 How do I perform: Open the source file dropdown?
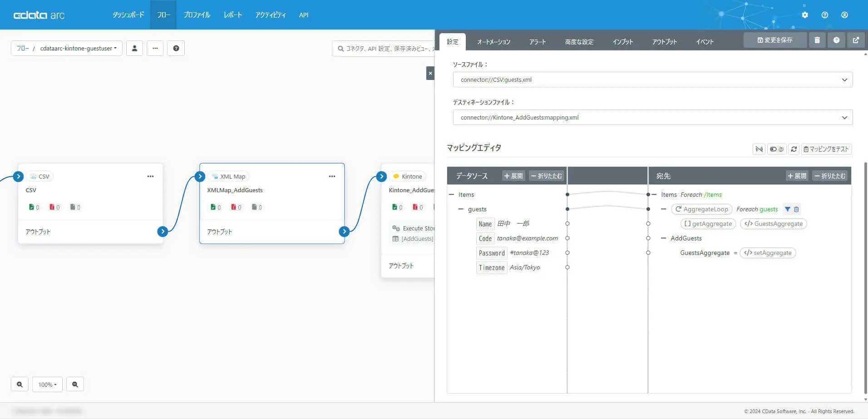(x=653, y=80)
